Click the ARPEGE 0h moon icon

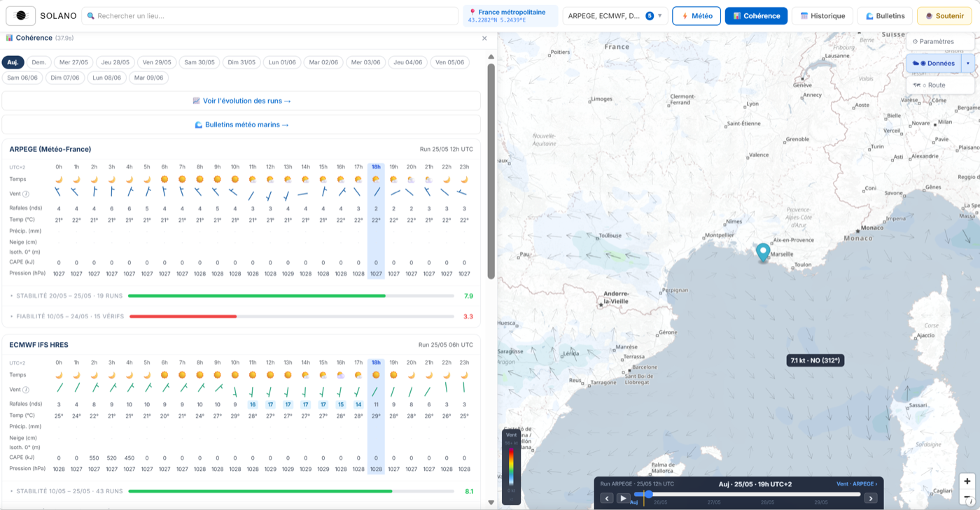click(59, 179)
